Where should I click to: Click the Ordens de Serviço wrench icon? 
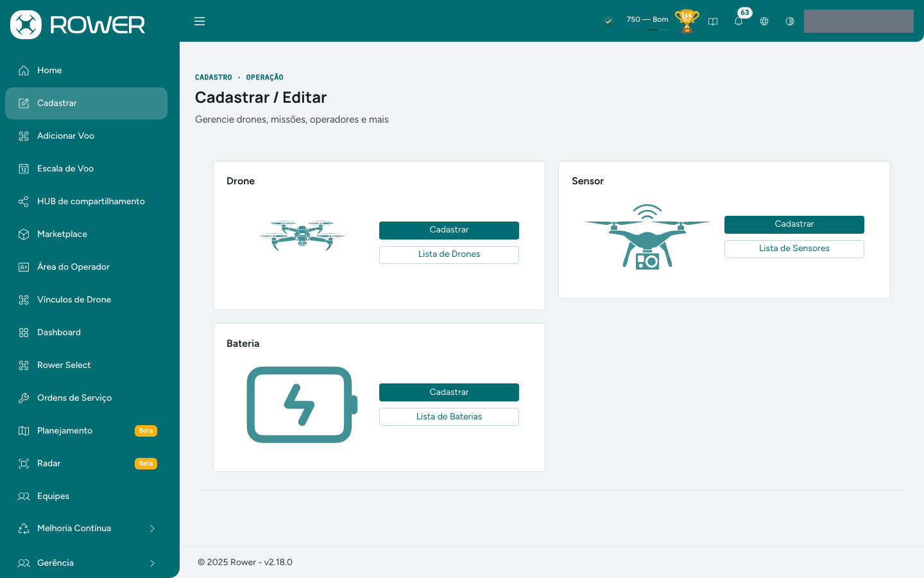click(x=24, y=398)
